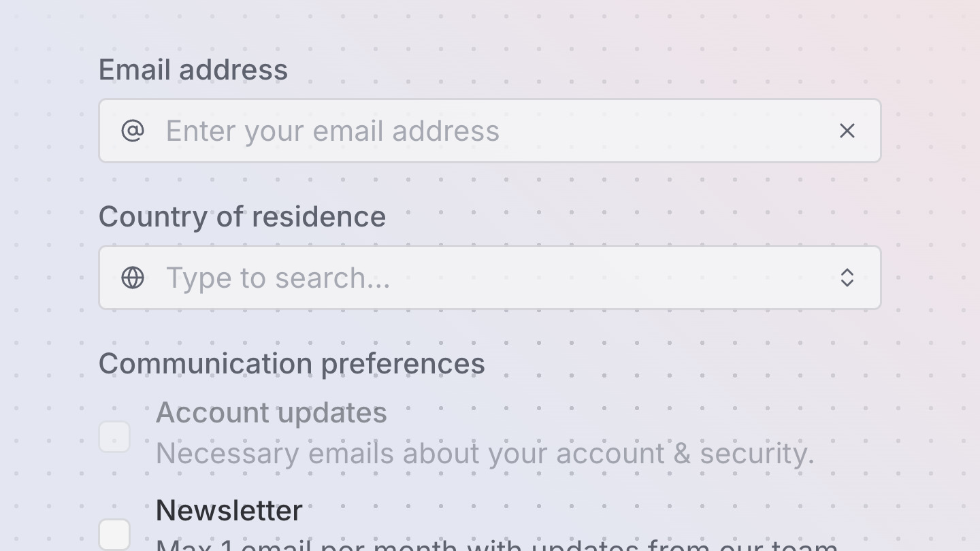
Task: Focus the email address input field
Action: click(490, 131)
